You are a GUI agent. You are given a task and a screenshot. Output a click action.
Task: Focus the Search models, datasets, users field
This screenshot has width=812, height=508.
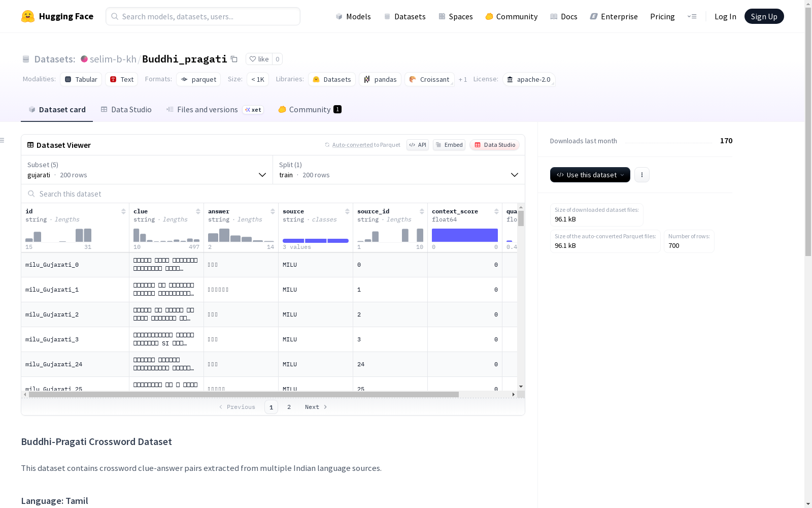[x=203, y=16]
